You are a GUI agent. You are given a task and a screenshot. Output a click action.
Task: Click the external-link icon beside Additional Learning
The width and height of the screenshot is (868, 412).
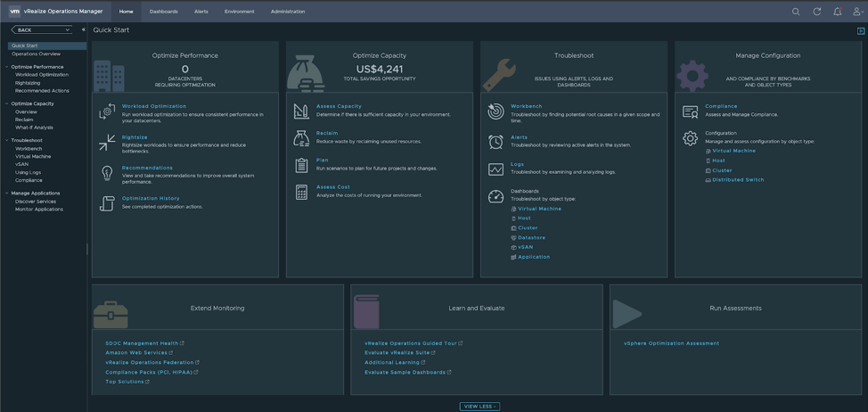pos(423,363)
